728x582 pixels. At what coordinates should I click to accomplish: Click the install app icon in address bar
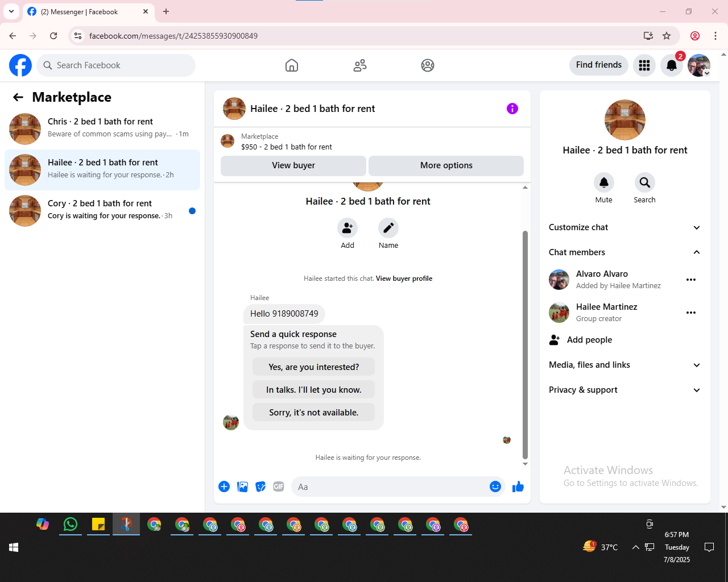[648, 36]
